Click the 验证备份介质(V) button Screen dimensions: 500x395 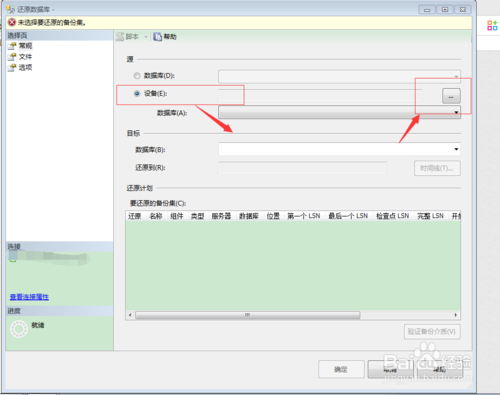pyautogui.click(x=432, y=332)
